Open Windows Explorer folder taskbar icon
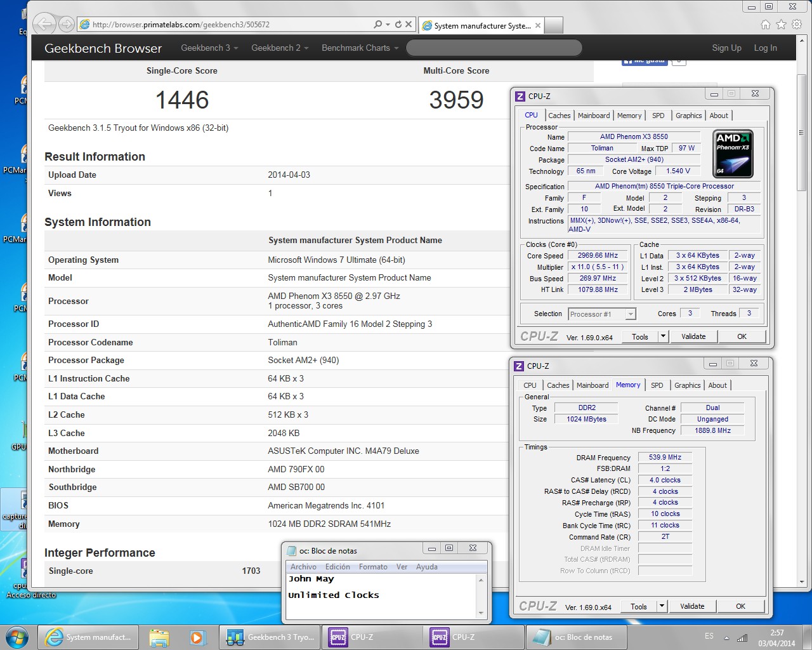The height and width of the screenshot is (650, 812). (159, 637)
